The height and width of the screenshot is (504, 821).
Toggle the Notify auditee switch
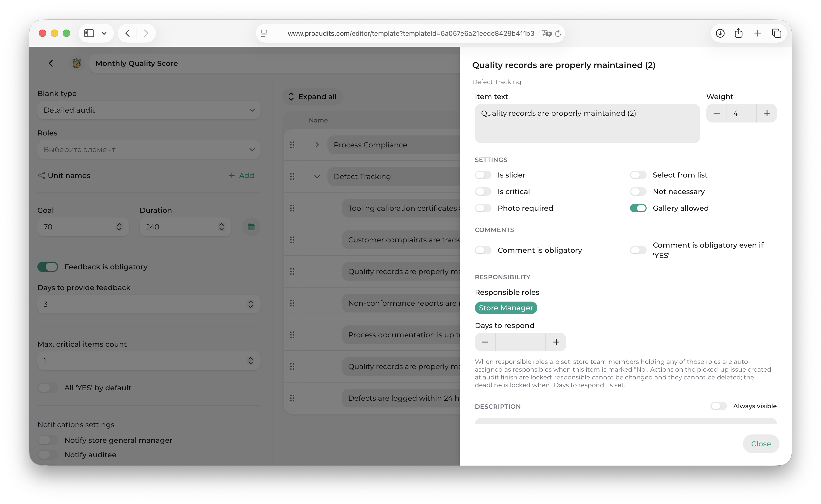tap(48, 455)
